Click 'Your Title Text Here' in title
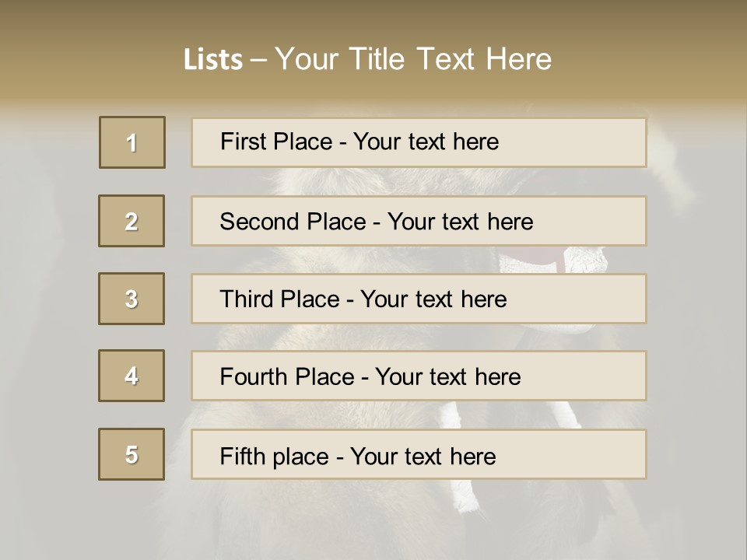Screen dimensions: 747x560 tap(413, 59)
